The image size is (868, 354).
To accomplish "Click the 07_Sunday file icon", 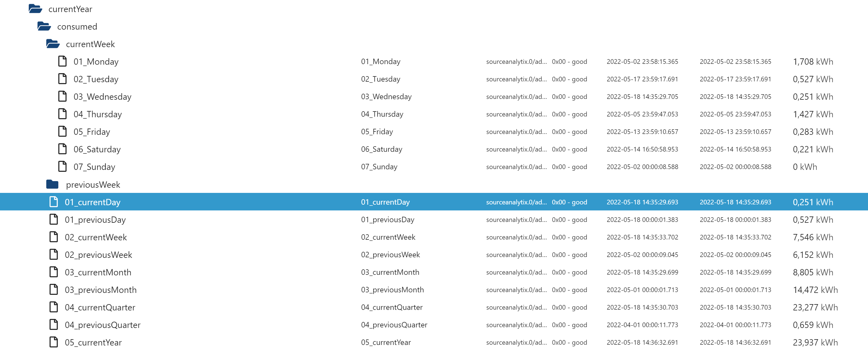I will (x=62, y=167).
